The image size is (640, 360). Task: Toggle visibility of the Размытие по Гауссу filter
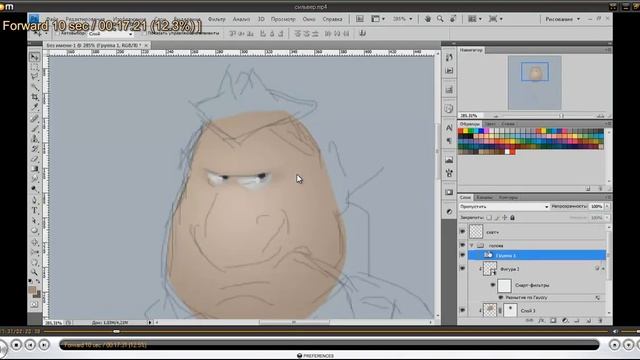coord(501,298)
